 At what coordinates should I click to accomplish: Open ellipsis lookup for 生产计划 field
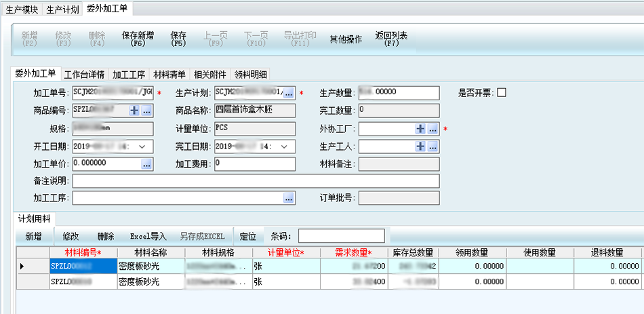click(x=289, y=94)
